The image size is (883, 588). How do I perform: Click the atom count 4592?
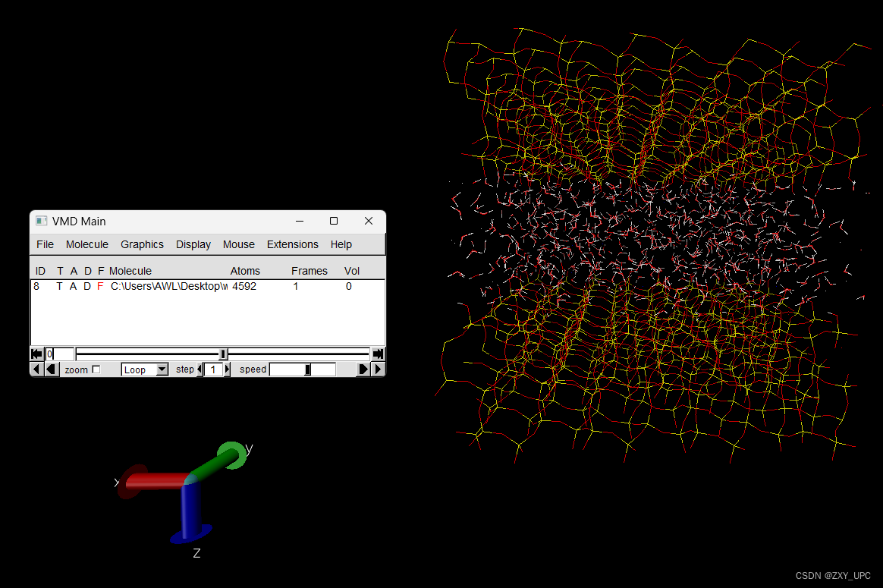coord(244,286)
